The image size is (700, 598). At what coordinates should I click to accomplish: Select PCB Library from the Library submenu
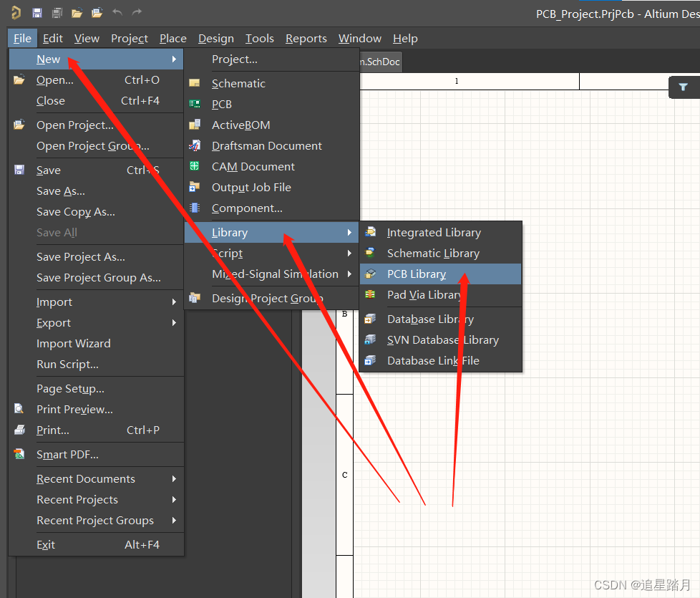(x=417, y=274)
